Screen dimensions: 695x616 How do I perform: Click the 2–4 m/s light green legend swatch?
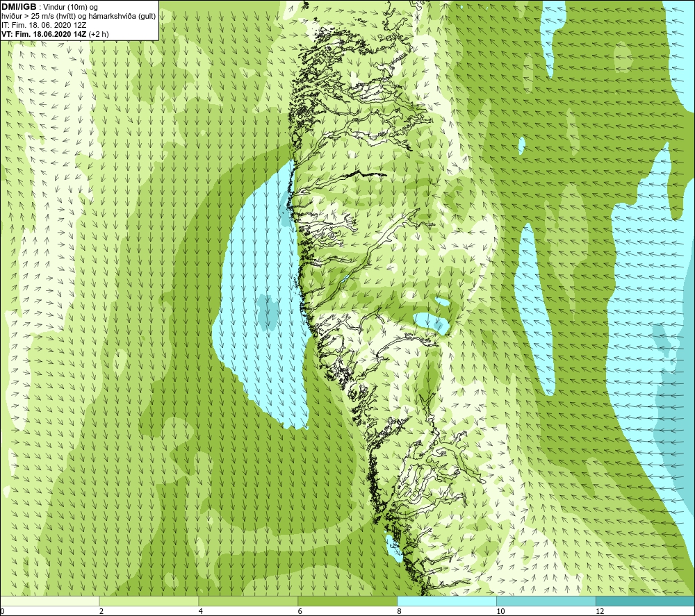click(x=149, y=601)
